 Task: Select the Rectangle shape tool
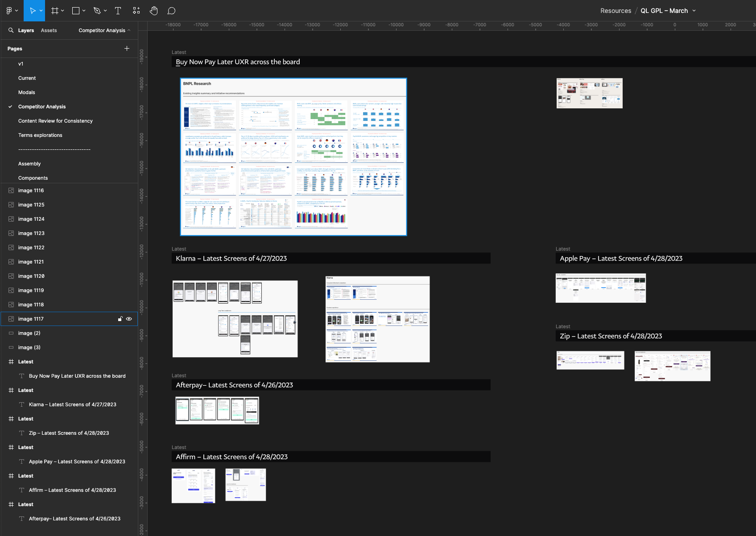point(76,11)
